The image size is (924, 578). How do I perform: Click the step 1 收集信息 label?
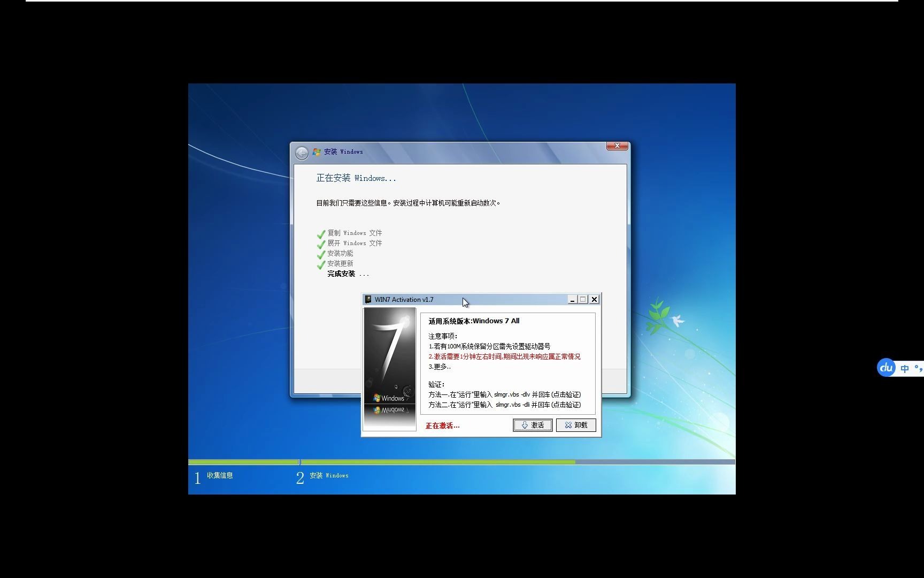pos(220,475)
